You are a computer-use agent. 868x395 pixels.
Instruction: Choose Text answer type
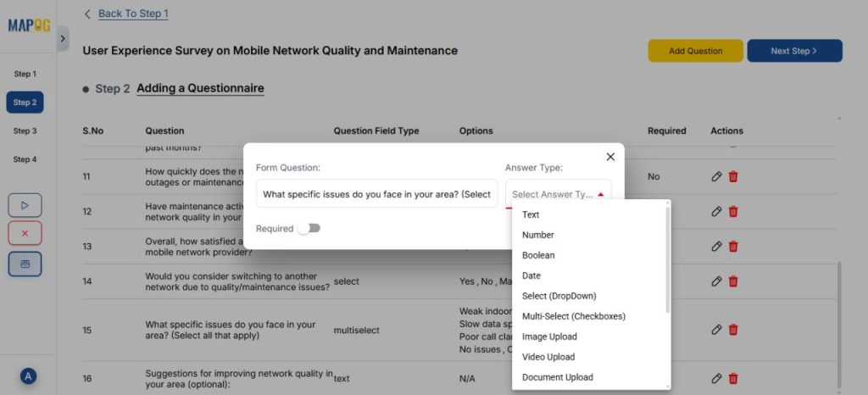click(590, 214)
